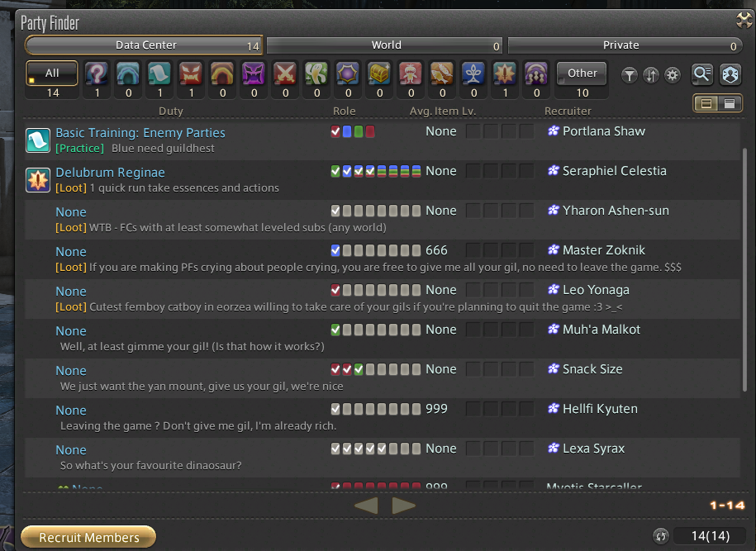Select the Dungeons category icon
The image size is (756, 551).
[128, 74]
